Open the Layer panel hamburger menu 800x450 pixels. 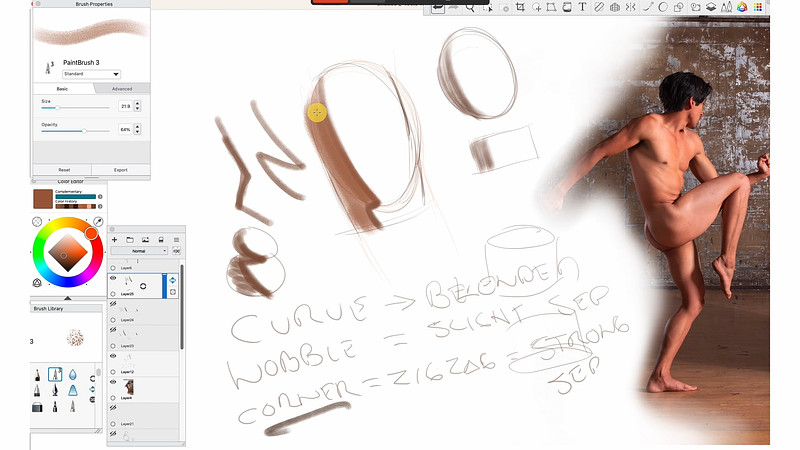(x=177, y=240)
